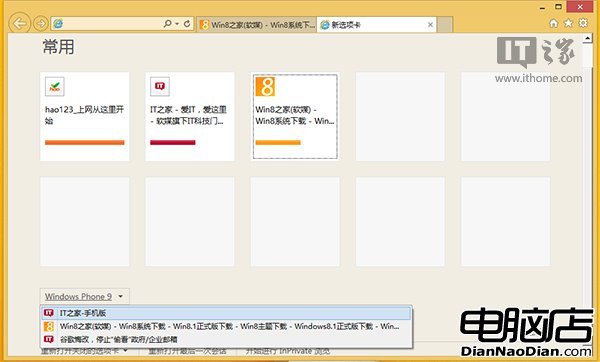Open the Win8之家(软媒) frequent site tile

[x=295, y=116]
